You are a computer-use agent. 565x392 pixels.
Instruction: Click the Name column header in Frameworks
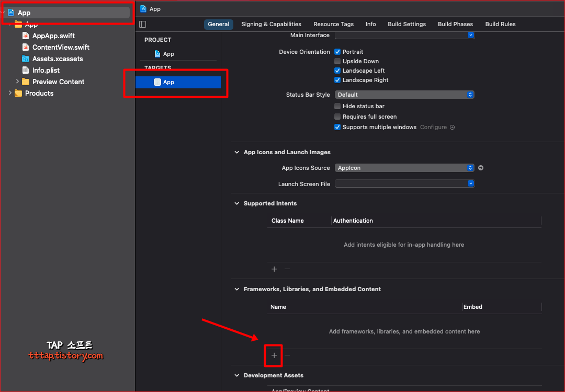pos(278,307)
